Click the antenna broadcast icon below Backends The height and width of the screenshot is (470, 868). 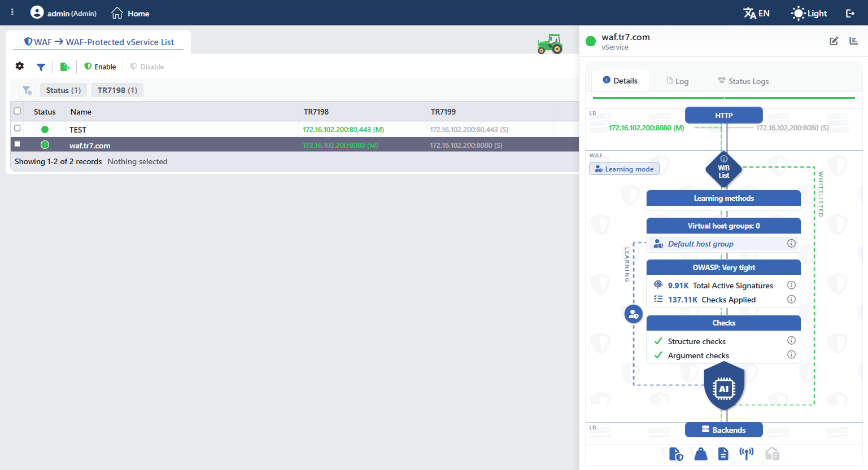tap(747, 454)
